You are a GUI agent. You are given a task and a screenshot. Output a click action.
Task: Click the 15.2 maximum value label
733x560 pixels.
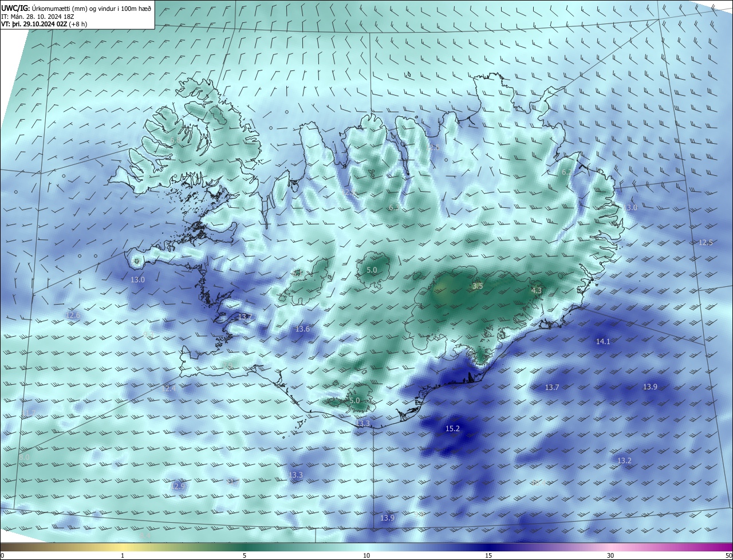coord(452,428)
